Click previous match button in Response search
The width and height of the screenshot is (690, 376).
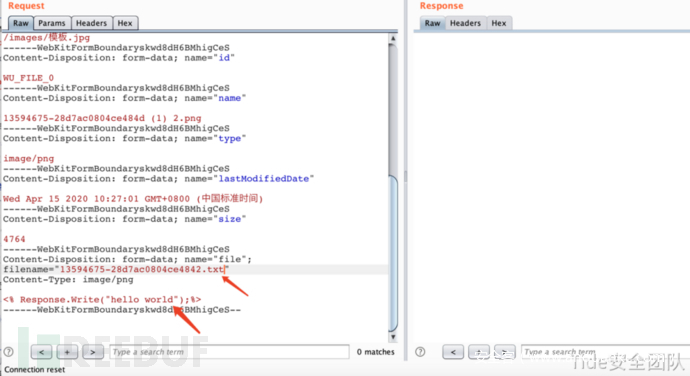click(453, 352)
